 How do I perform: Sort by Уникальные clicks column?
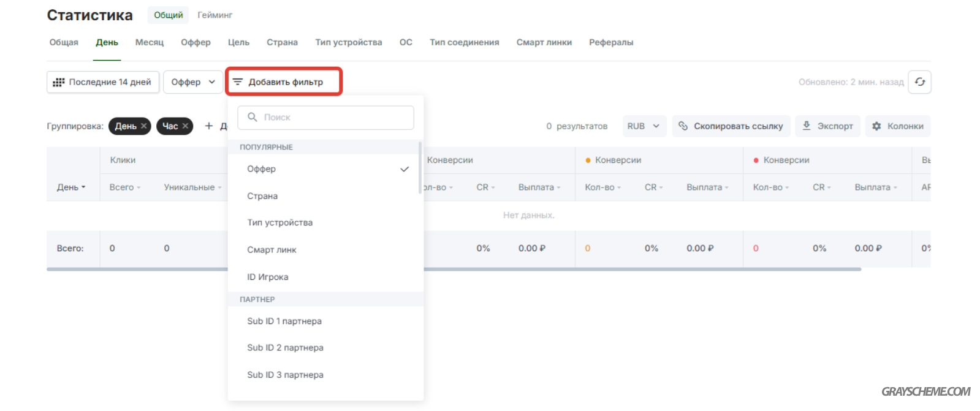[192, 187]
